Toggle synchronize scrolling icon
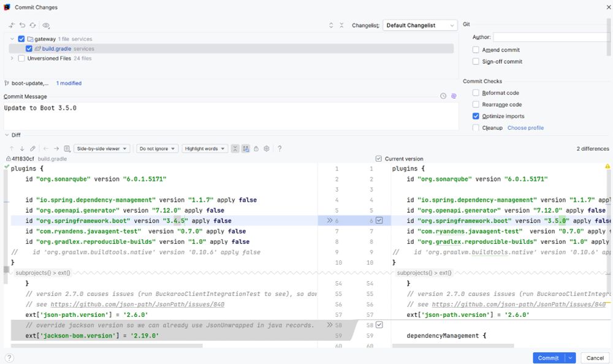The height and width of the screenshot is (364, 613). tap(246, 148)
